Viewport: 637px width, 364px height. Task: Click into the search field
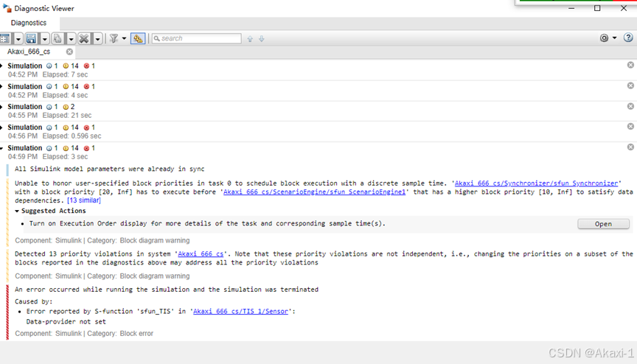pos(197,38)
